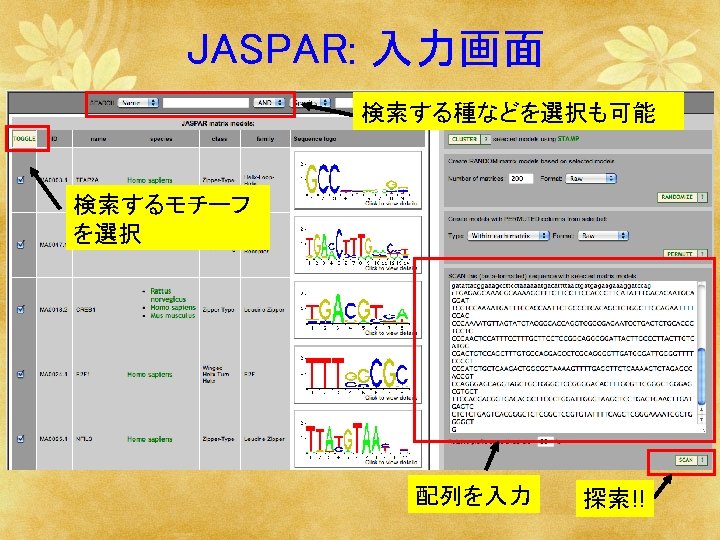Open the TTTGGCGC sequence logo for E2F1

pyautogui.click(x=358, y=374)
